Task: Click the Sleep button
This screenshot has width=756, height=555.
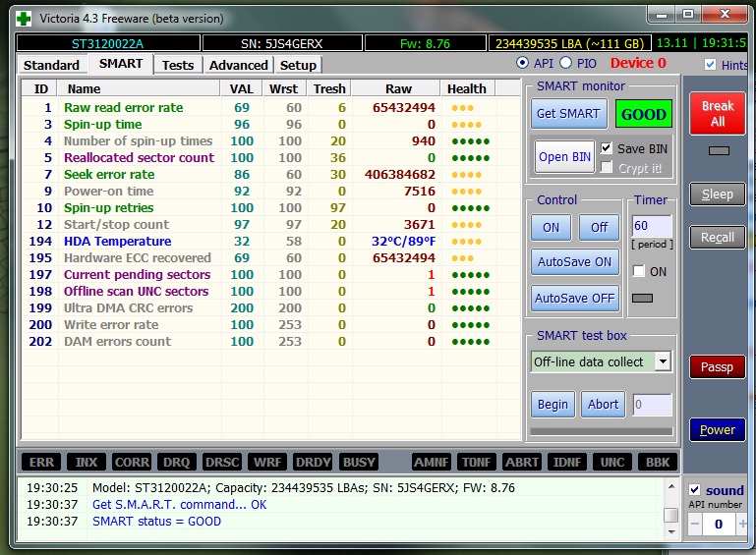Action: click(x=718, y=194)
